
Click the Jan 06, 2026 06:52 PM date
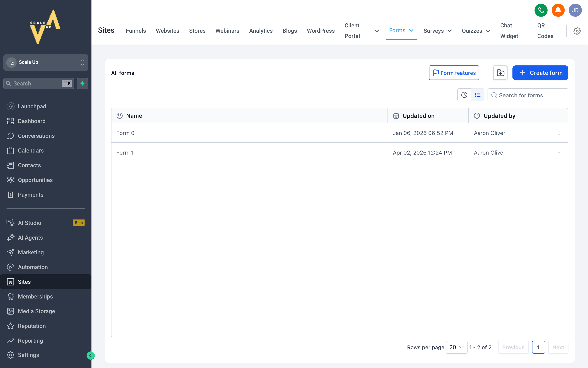(x=423, y=133)
